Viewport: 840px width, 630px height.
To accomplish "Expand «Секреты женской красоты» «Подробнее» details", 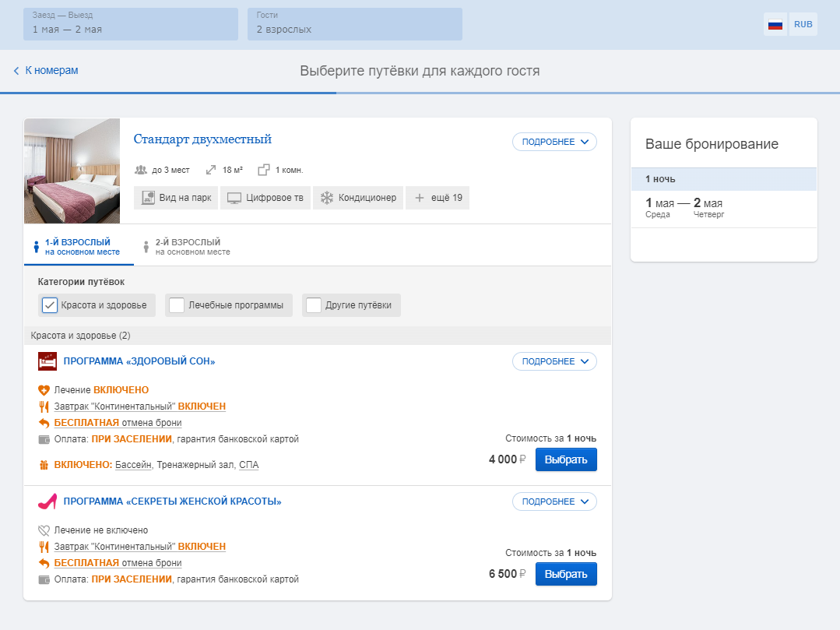I will tap(554, 502).
